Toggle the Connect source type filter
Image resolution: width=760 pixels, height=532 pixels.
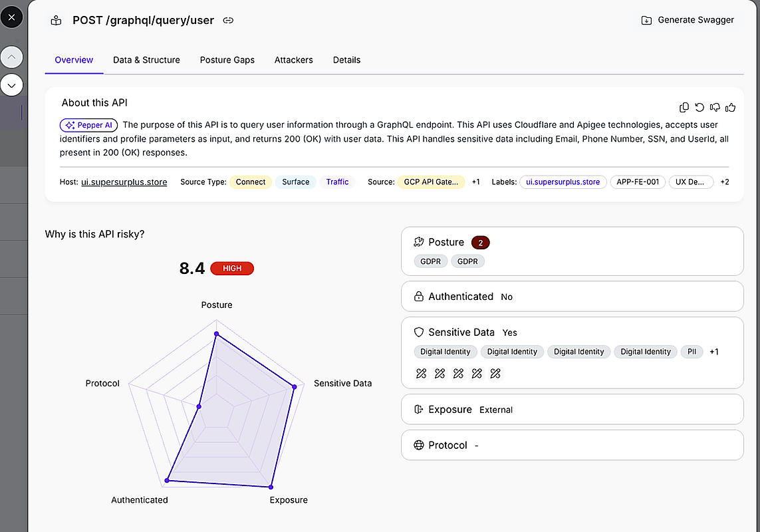[251, 182]
